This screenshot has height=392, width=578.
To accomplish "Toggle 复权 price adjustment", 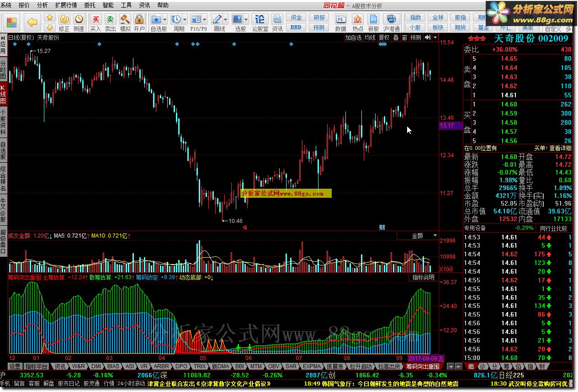I will point(384,37).
